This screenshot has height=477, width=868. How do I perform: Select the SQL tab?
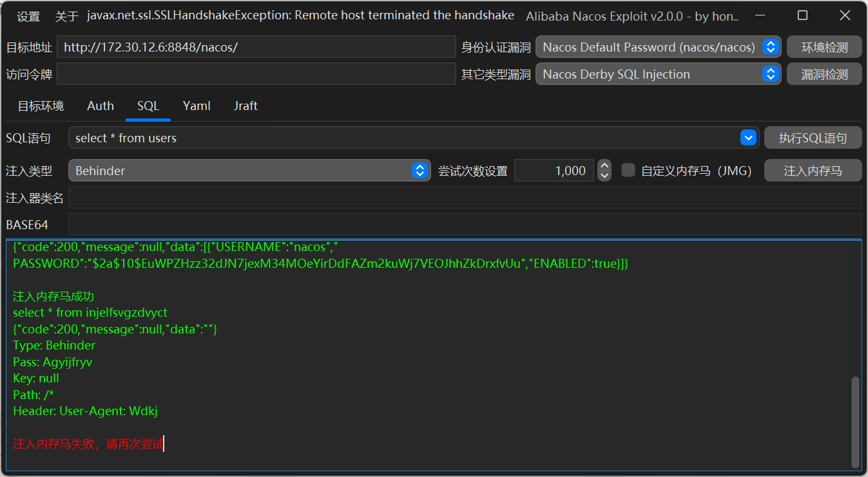pyautogui.click(x=148, y=106)
